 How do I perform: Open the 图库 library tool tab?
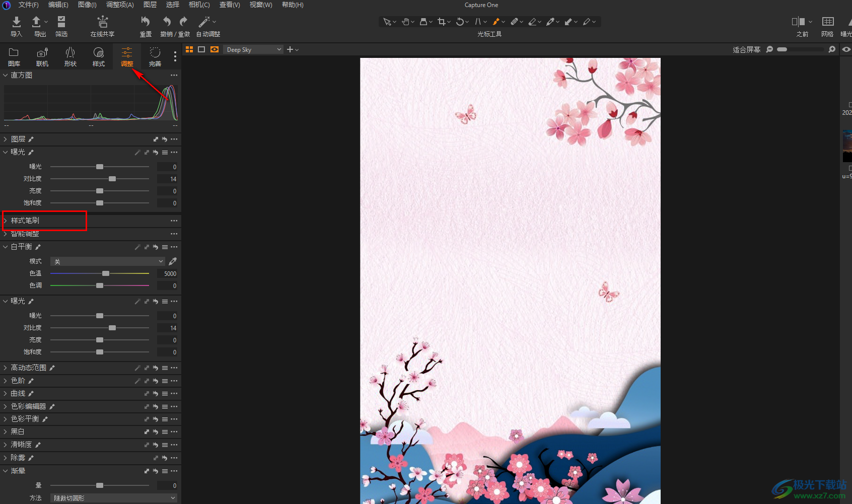[14, 57]
